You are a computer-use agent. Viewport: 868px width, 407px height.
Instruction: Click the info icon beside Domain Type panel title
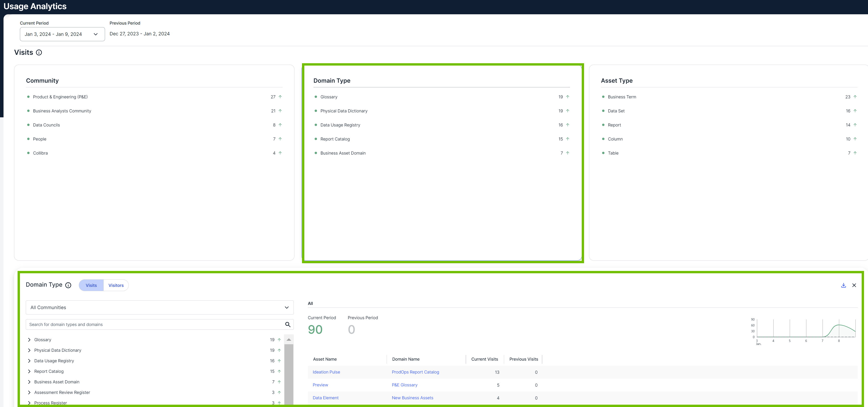pyautogui.click(x=68, y=285)
